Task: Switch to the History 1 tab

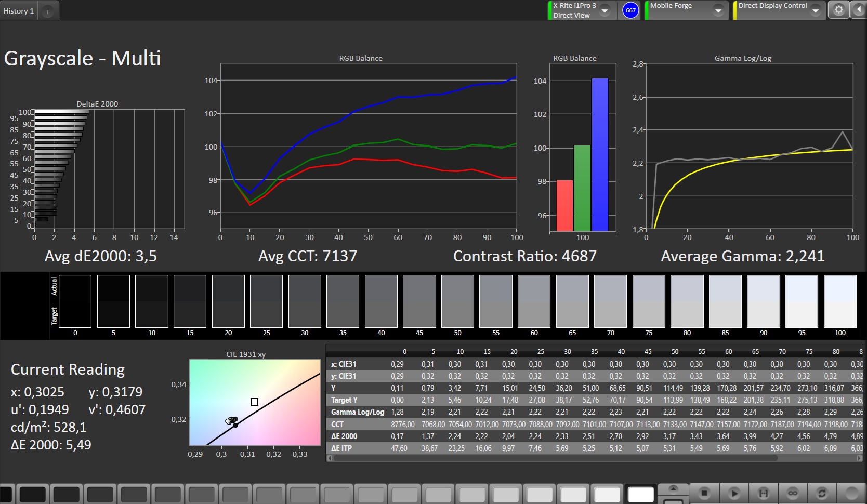Action: (19, 11)
